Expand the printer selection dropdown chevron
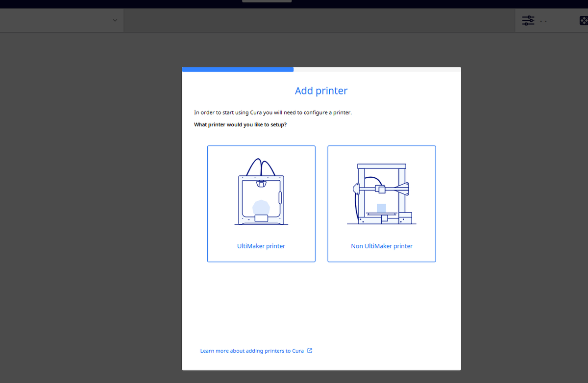 tap(115, 20)
